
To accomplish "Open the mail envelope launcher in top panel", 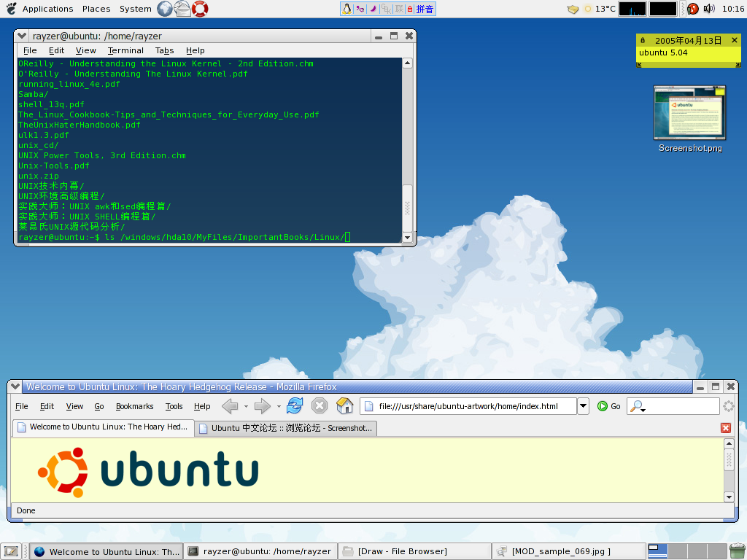I will [x=182, y=9].
